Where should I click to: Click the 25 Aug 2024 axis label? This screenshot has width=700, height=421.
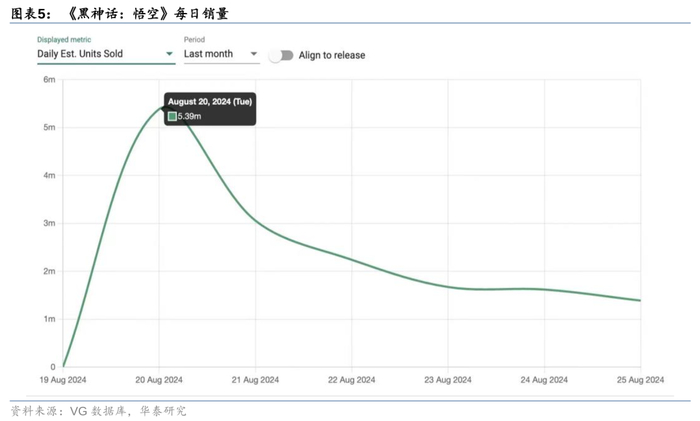[x=640, y=380]
